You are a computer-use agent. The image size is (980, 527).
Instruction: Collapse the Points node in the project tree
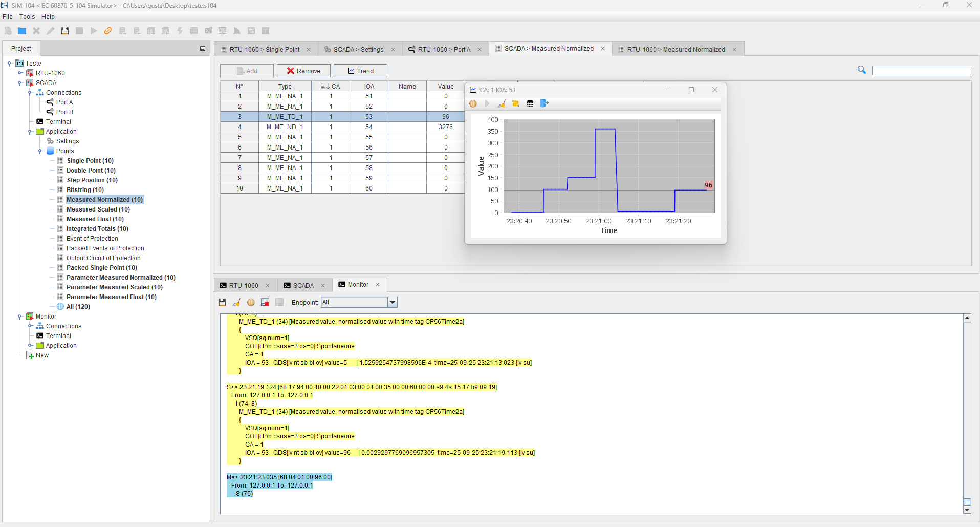coord(40,152)
